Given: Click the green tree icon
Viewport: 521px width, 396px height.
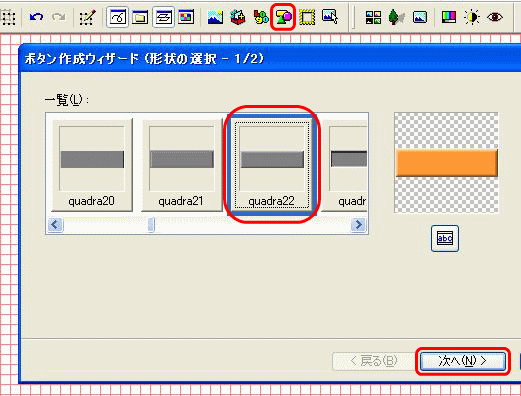Looking at the screenshot, I should point(396,17).
